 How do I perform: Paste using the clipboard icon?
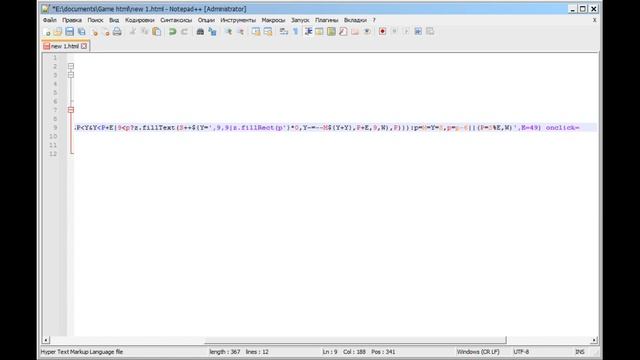pos(156,31)
